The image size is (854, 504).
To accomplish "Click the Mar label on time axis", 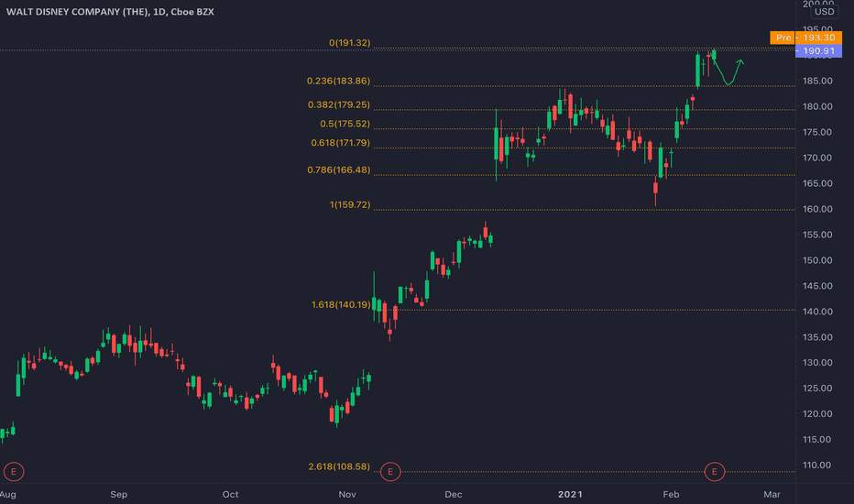I will 772,494.
